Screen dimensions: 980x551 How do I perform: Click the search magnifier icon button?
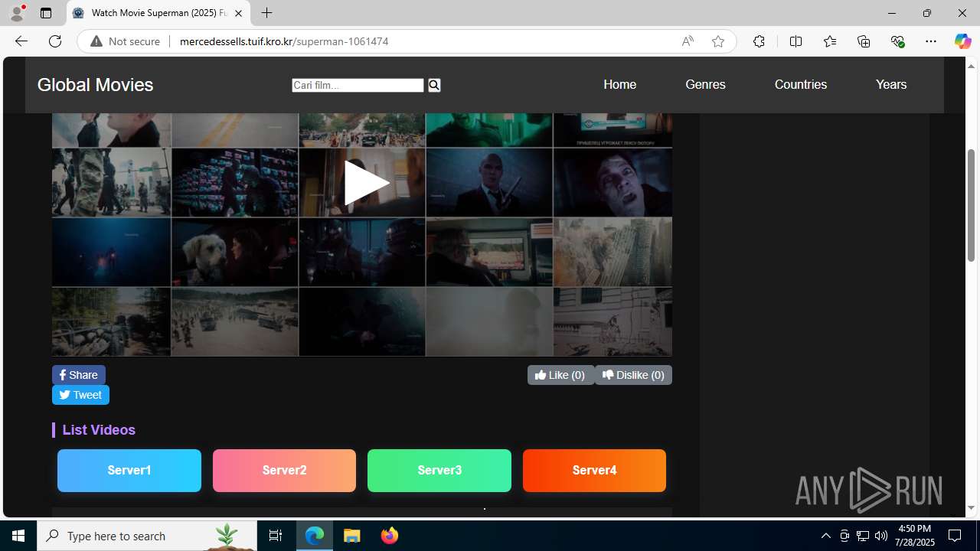[434, 85]
